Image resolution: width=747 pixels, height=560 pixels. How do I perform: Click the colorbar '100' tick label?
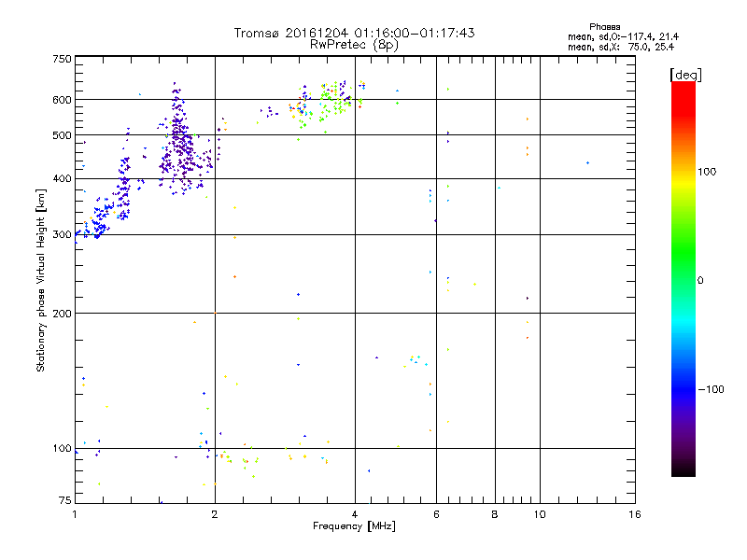pyautogui.click(x=707, y=172)
